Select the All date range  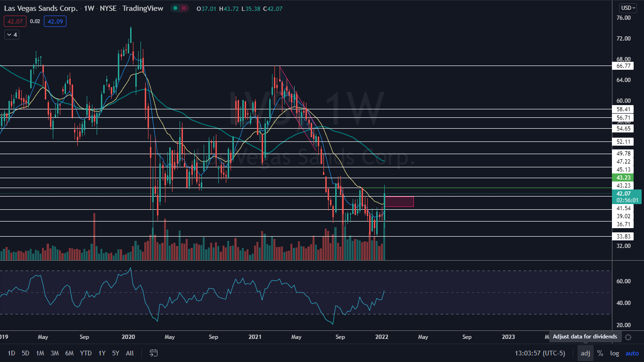[130, 353]
